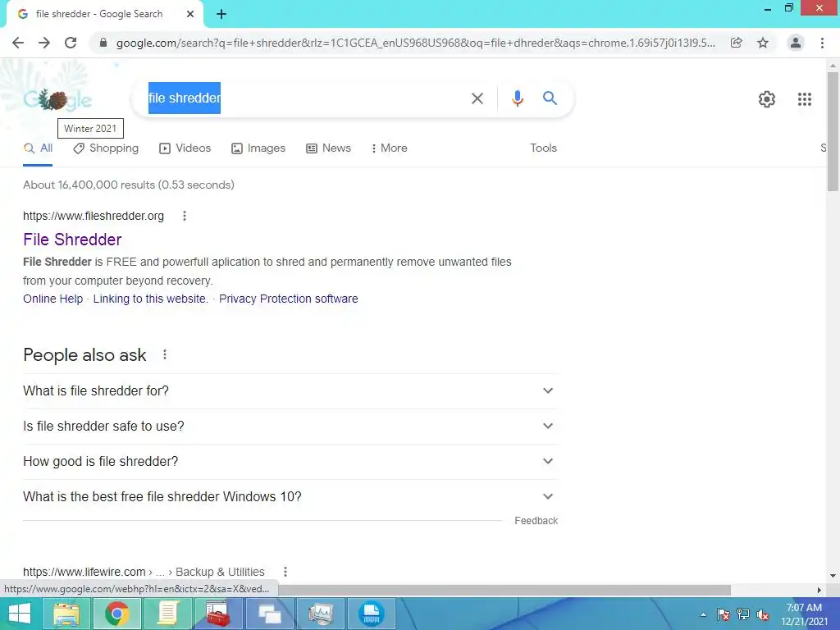Select the All results tab
Image resolution: width=840 pixels, height=630 pixels.
coord(38,148)
